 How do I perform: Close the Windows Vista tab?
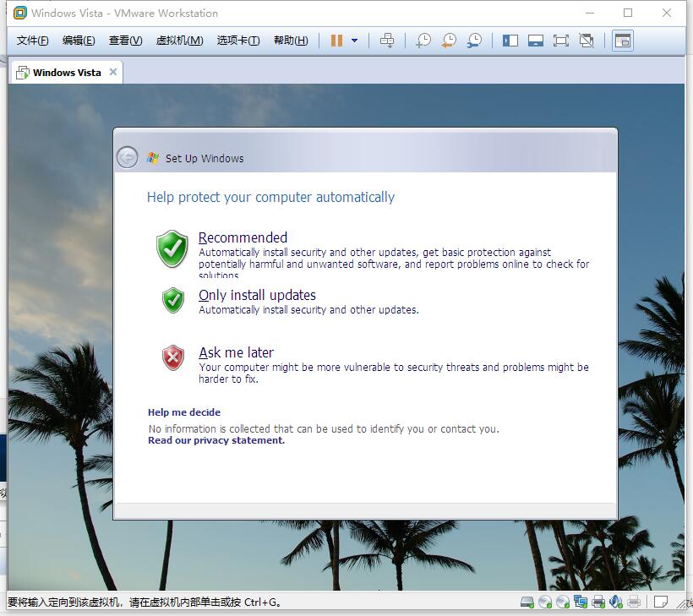(113, 72)
